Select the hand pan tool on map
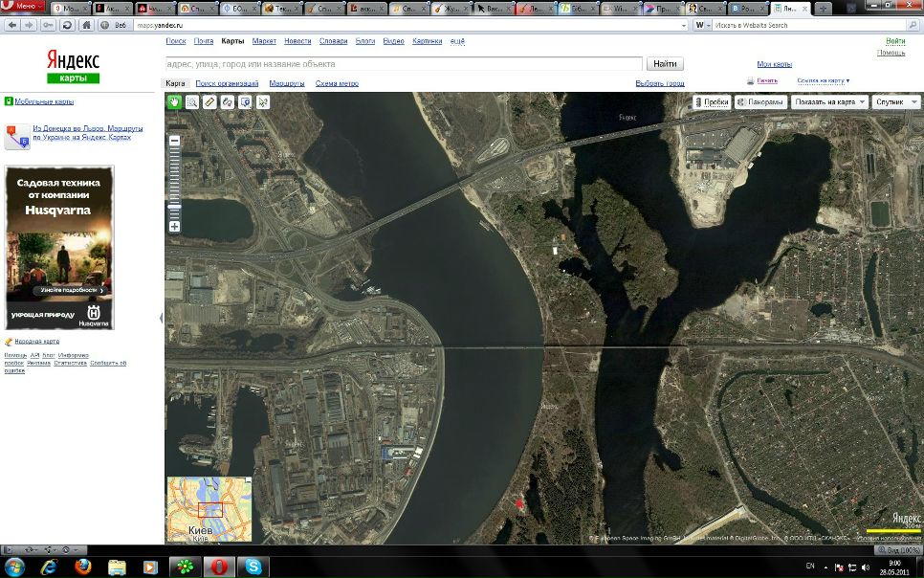This screenshot has height=578, width=924. click(x=175, y=101)
